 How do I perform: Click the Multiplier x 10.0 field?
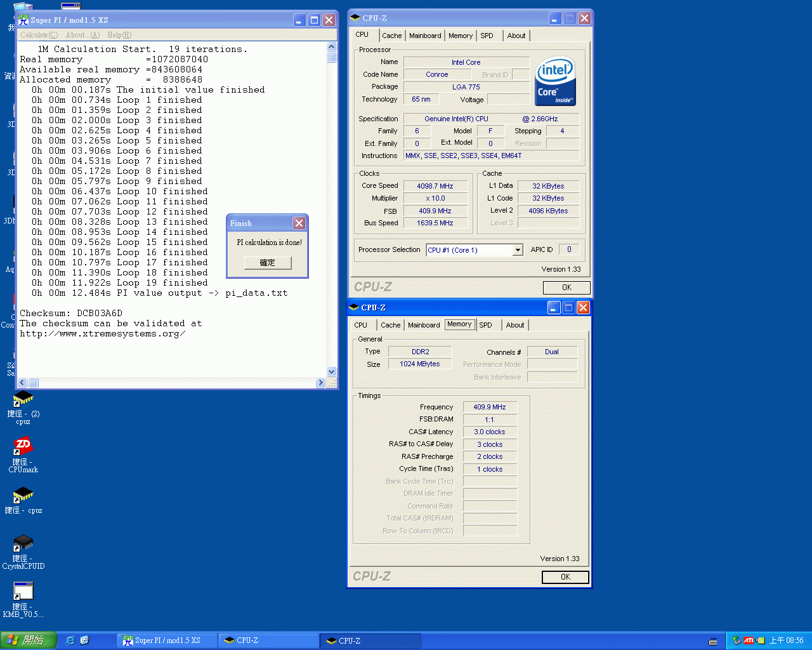435,199
